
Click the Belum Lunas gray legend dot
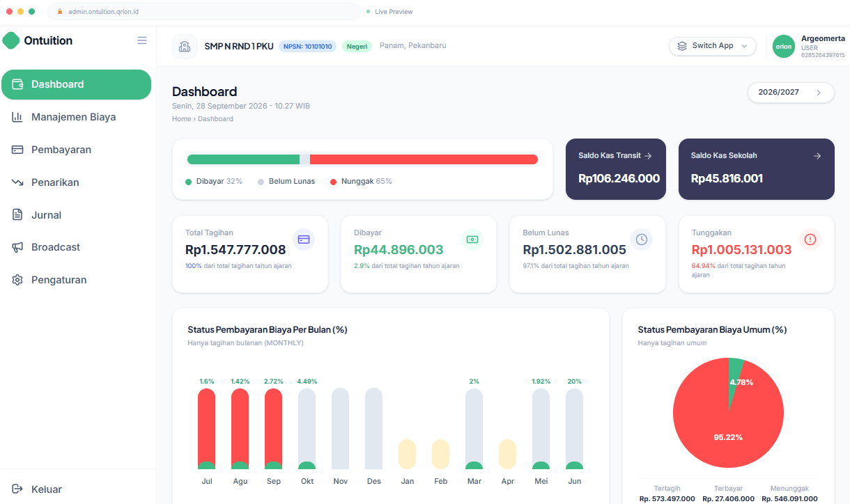point(261,182)
